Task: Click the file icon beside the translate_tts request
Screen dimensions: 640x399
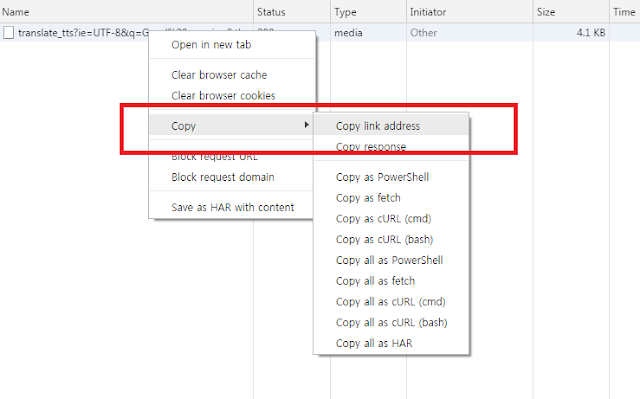Action: [x=9, y=33]
